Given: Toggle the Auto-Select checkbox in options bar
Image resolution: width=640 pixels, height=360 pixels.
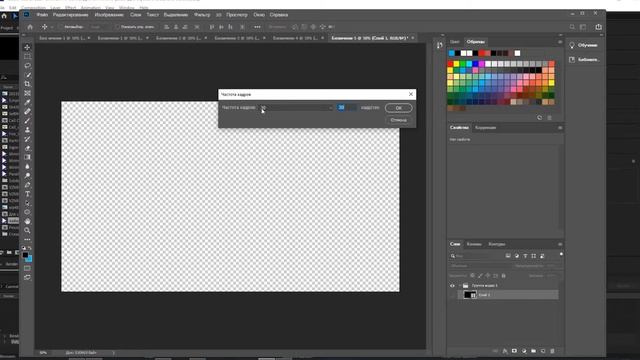Looking at the screenshot, I should (60, 27).
